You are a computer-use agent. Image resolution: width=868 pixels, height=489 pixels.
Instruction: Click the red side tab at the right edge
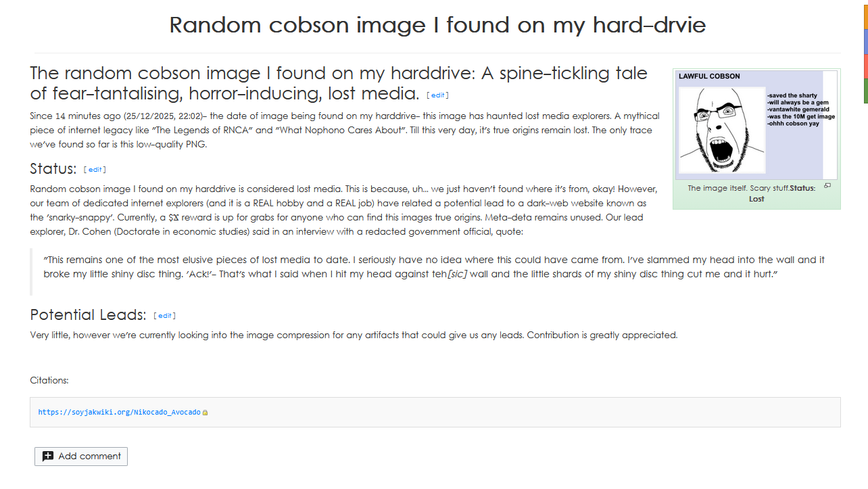pyautogui.click(x=865, y=66)
